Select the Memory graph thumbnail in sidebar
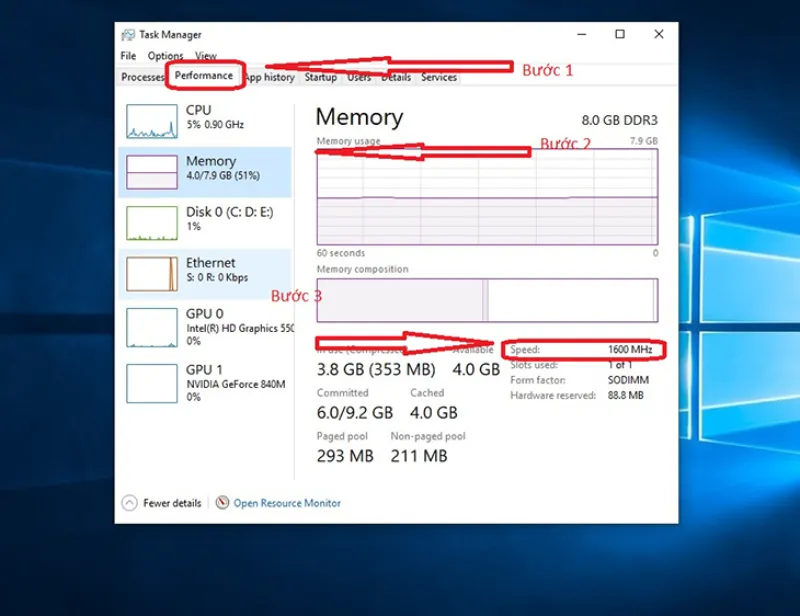Viewport: 800px width, 616px height. [x=152, y=172]
